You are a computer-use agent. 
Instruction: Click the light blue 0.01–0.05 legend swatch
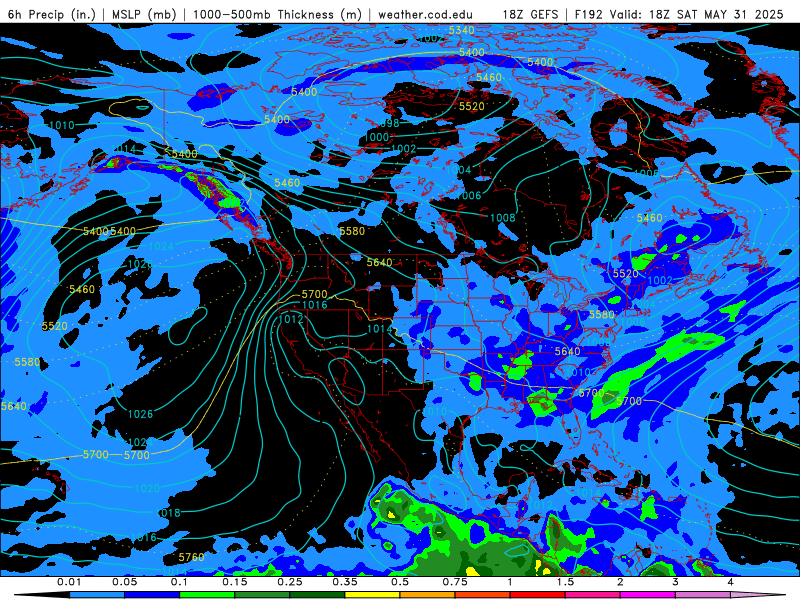tap(97, 595)
